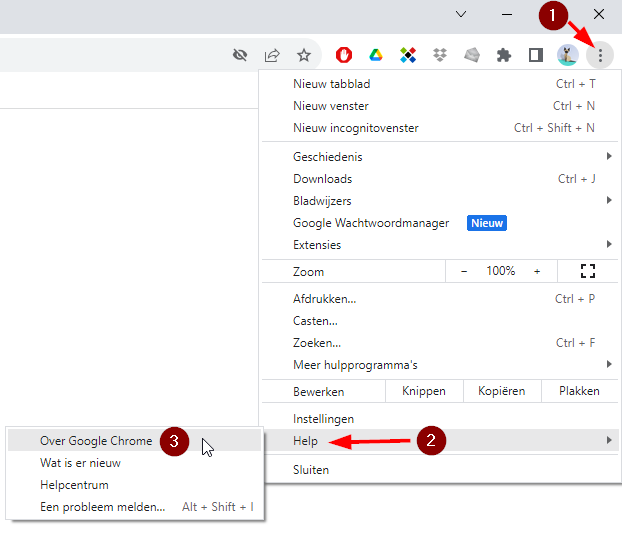Select Nieuw venster

coord(440,106)
